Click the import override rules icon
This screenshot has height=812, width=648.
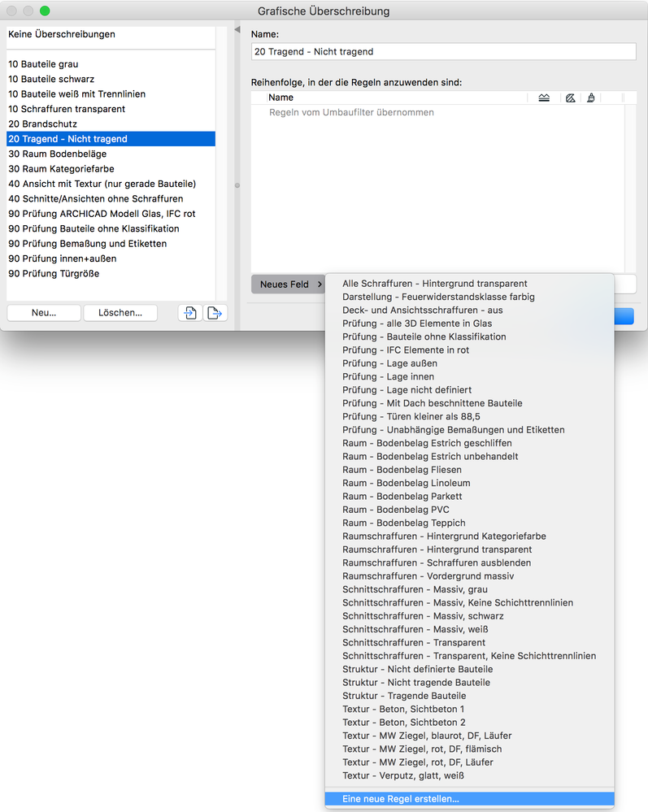(190, 313)
